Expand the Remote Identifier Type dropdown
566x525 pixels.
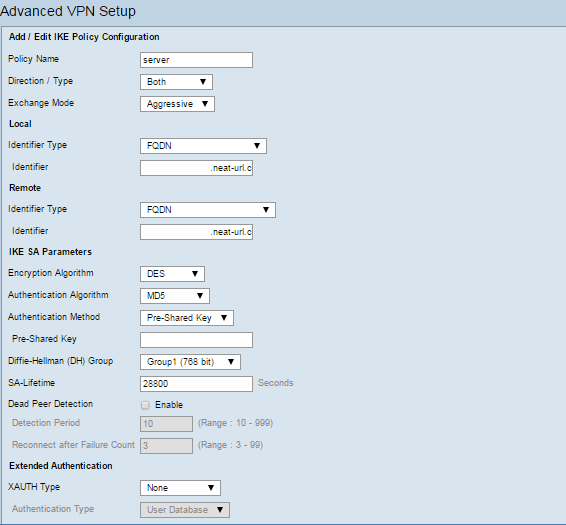pyautogui.click(x=208, y=210)
